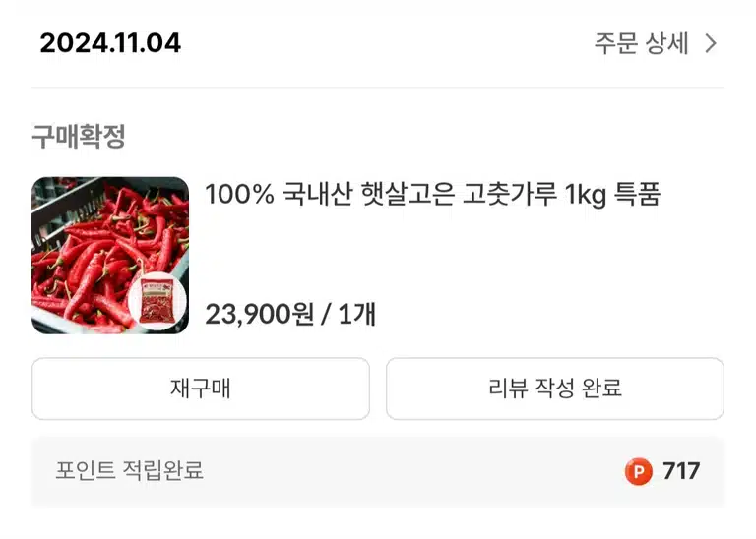
Task: Select the 리뷰 작성 완료 button
Action: click(x=555, y=389)
